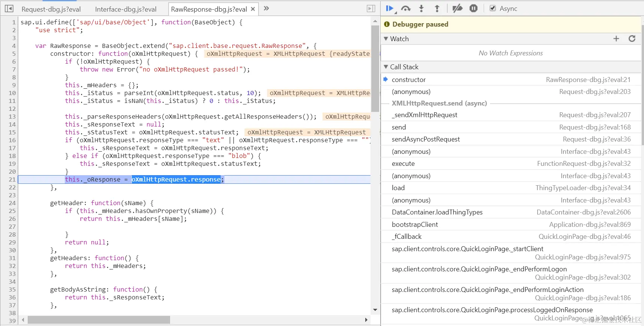Click the horizontal scrollbar thumb below the code
Image resolution: width=644 pixels, height=326 pixels.
coord(99,320)
